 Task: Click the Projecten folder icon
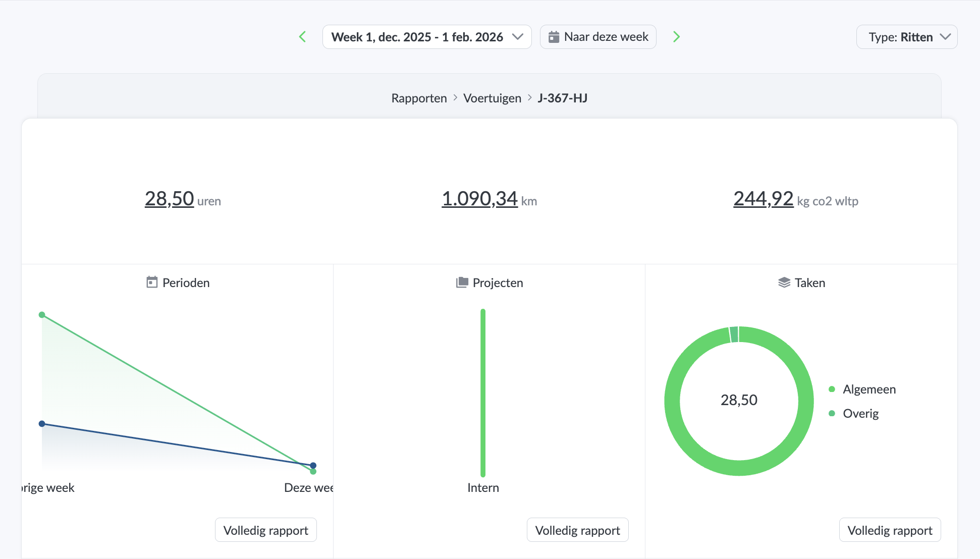click(x=462, y=282)
